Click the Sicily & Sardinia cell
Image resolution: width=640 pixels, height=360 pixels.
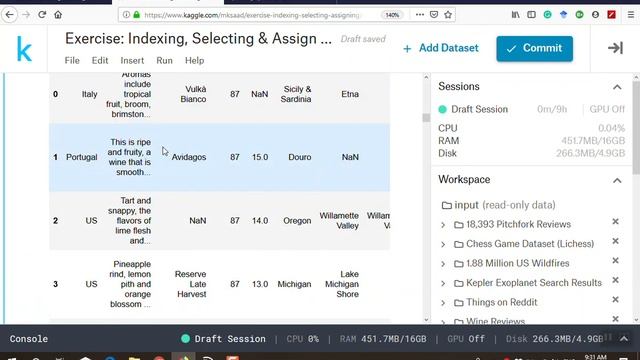[296, 94]
